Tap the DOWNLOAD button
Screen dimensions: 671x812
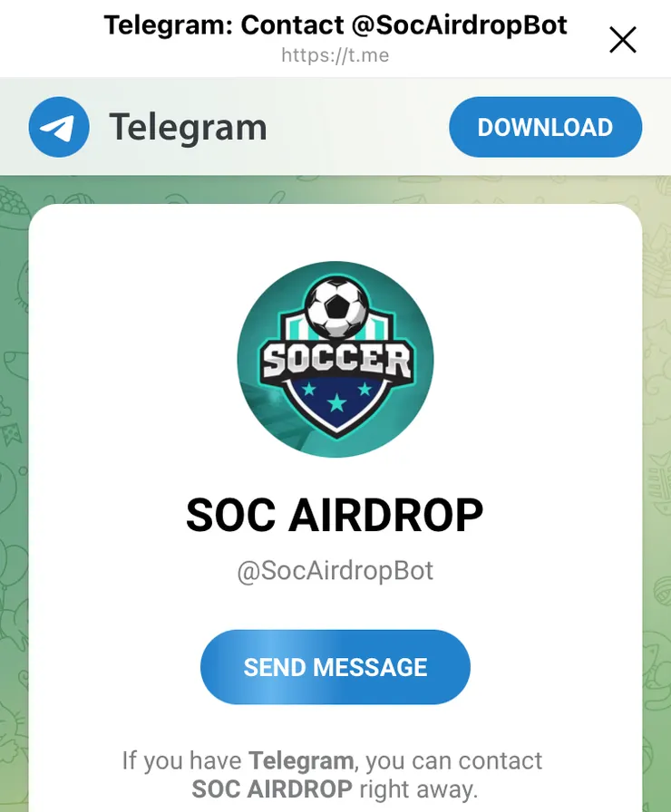[545, 127]
